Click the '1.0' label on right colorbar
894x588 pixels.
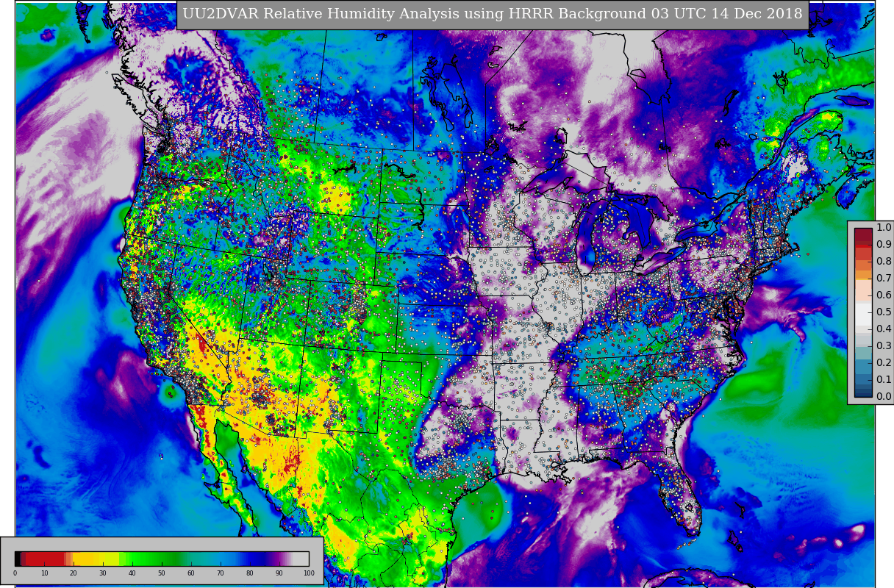point(884,227)
